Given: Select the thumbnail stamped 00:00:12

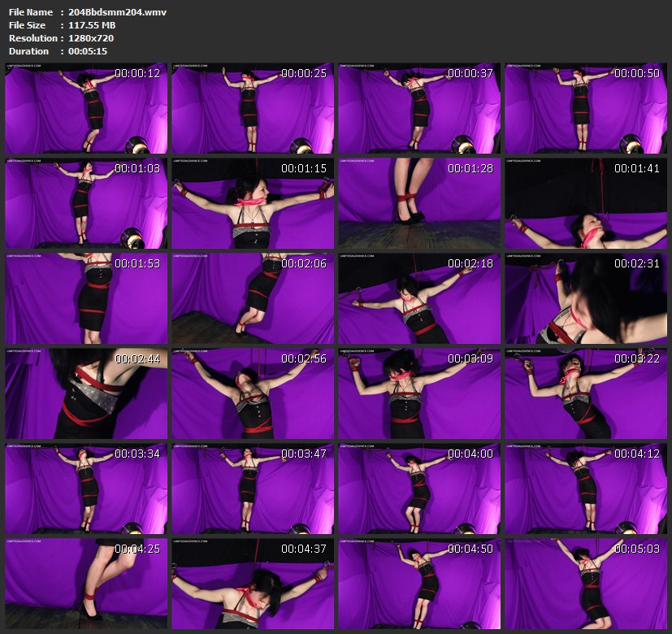Looking at the screenshot, I should (x=86, y=108).
